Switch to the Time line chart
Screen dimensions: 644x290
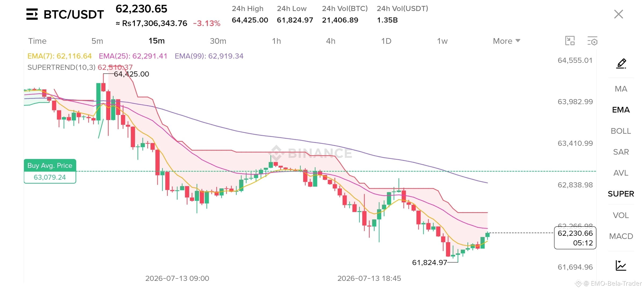37,41
